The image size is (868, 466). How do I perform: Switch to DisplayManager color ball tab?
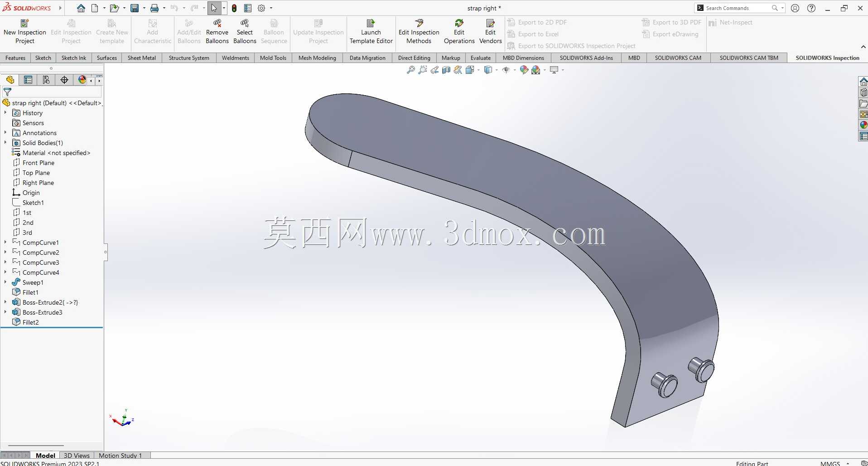(82, 80)
